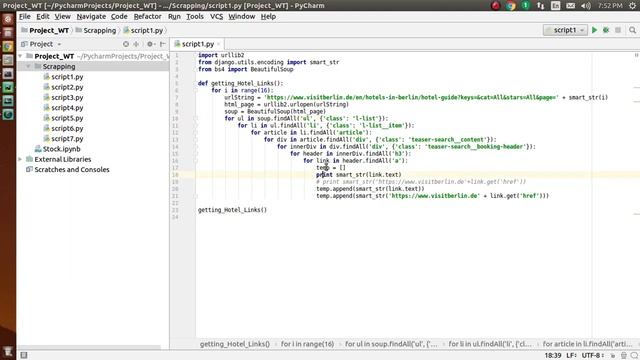Open the Window menu
The width and height of the screenshot is (640, 360).
tap(242, 16)
